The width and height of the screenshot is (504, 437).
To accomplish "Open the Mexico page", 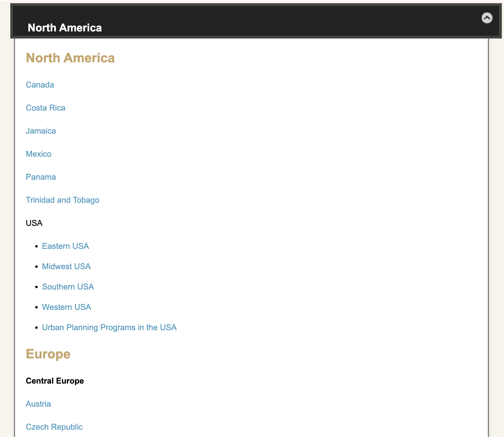I will pos(38,154).
